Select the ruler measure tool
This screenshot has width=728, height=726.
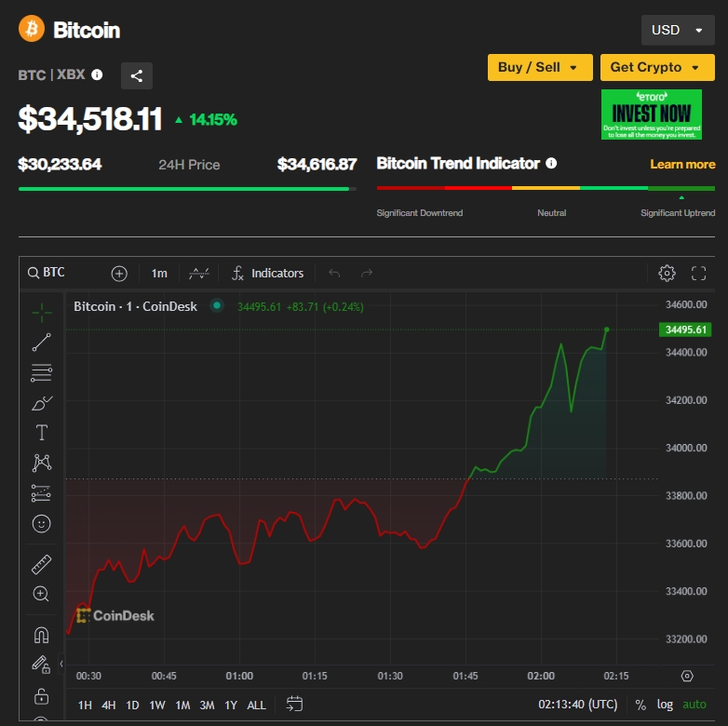[x=41, y=564]
